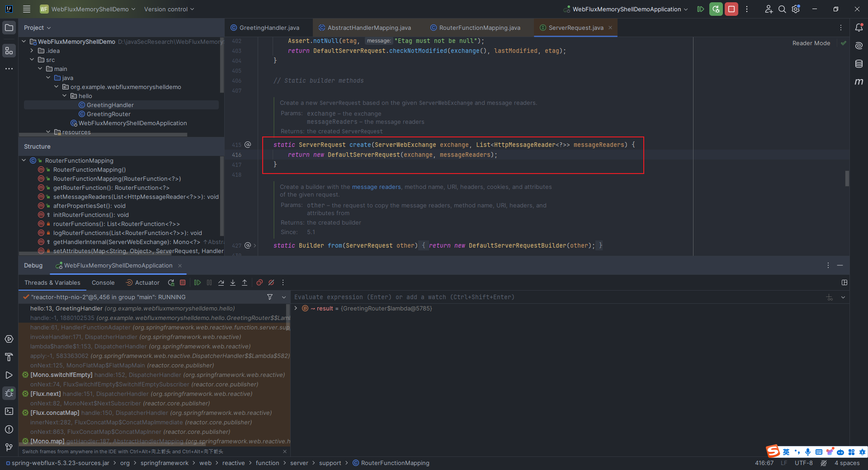Collapse the WebFluxMemoryShellDemo root folder
This screenshot has width=868, height=470.
click(24, 42)
